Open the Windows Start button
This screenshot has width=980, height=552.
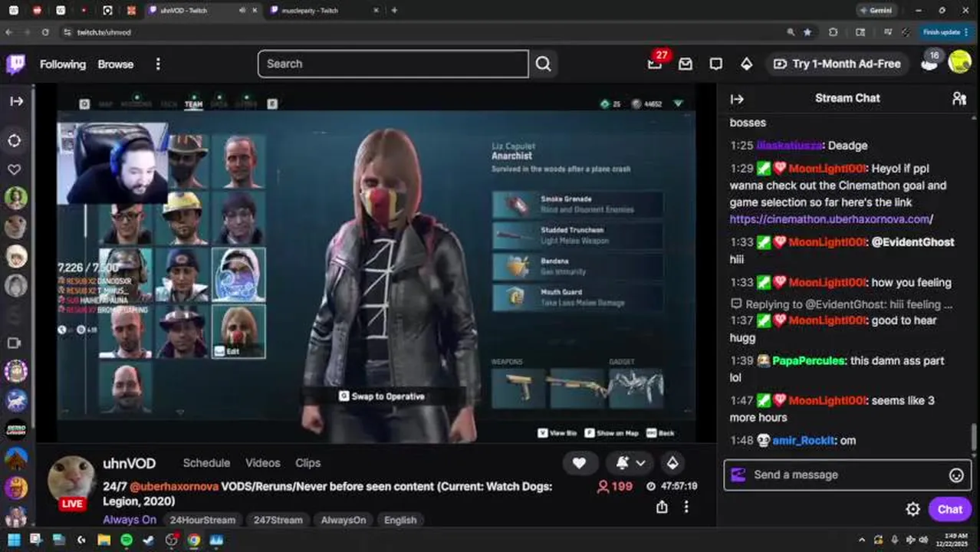[14, 540]
